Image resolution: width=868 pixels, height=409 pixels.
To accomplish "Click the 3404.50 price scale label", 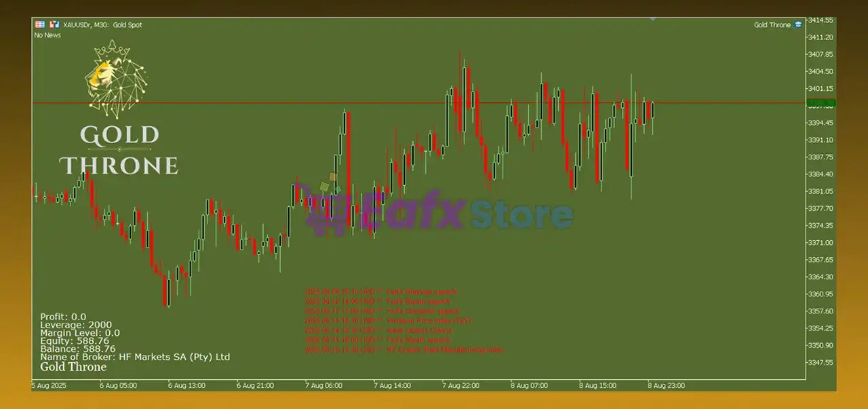I will point(821,71).
